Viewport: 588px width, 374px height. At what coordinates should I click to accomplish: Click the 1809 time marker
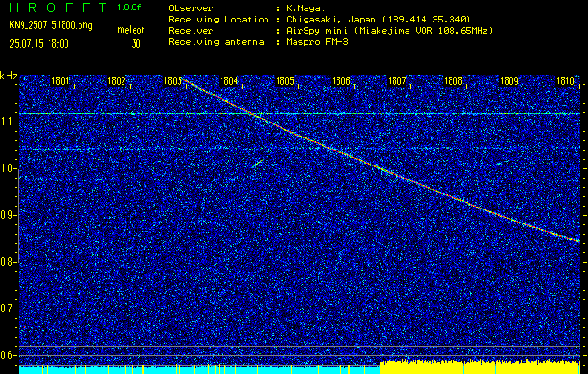[509, 80]
